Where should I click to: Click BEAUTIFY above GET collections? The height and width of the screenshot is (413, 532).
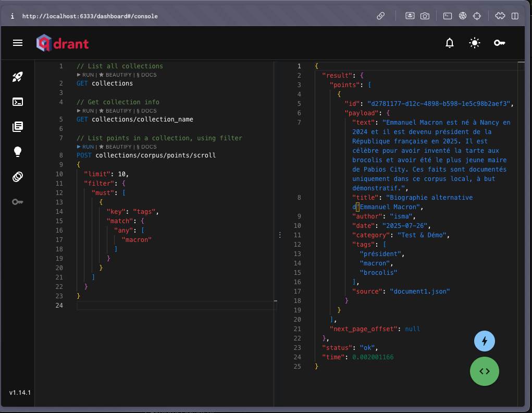[x=118, y=75]
